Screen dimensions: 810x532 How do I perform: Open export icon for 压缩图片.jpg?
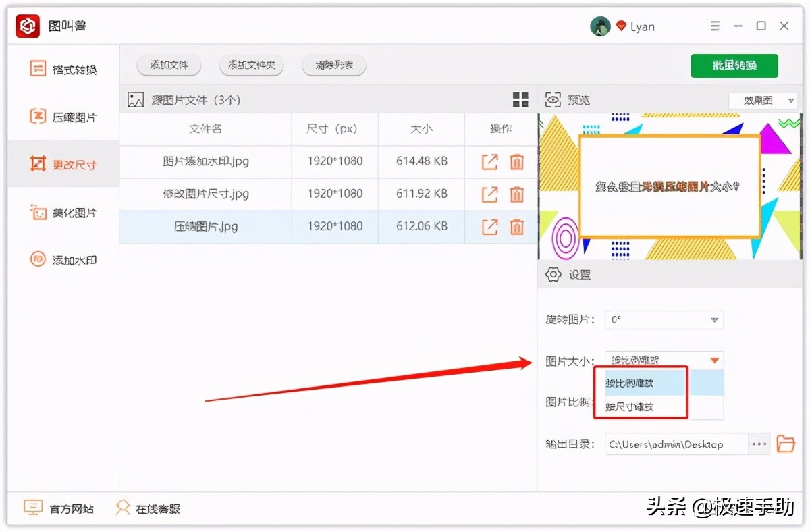pyautogui.click(x=489, y=227)
